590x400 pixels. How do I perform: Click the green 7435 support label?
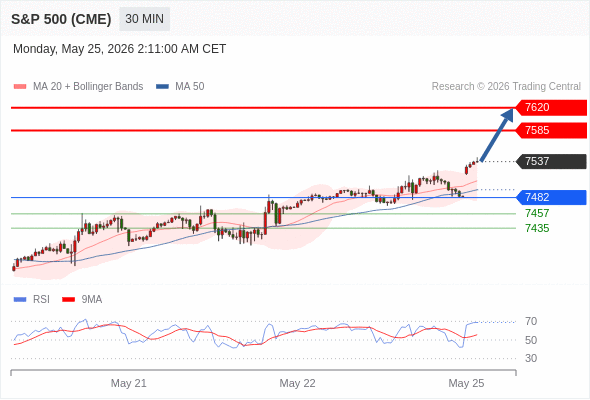coord(537,228)
